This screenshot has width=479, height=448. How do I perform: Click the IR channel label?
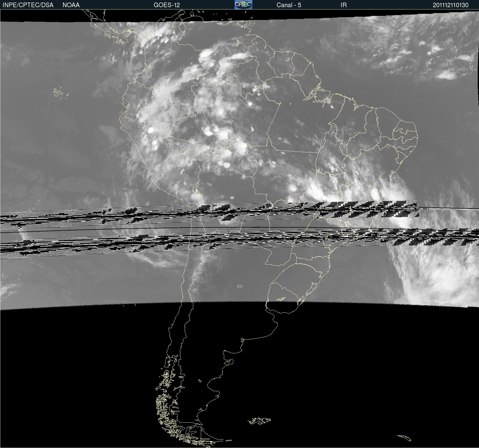click(343, 5)
